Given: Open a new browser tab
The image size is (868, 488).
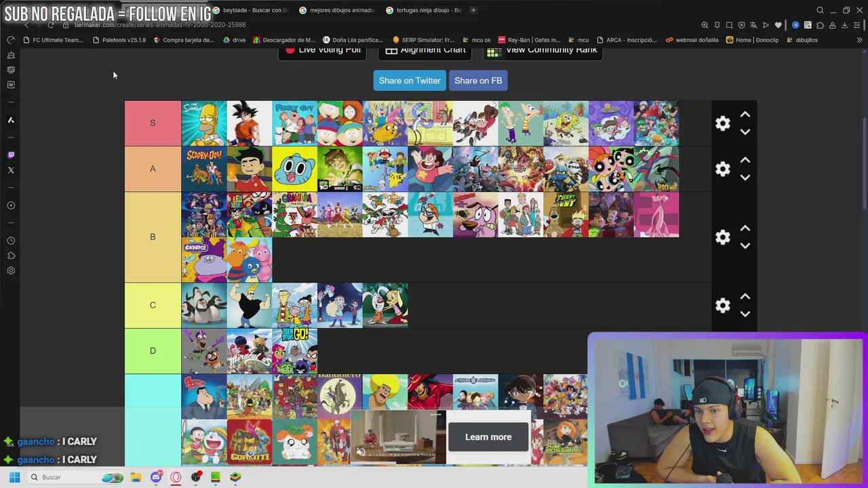Looking at the screenshot, I should pyautogui.click(x=473, y=10).
